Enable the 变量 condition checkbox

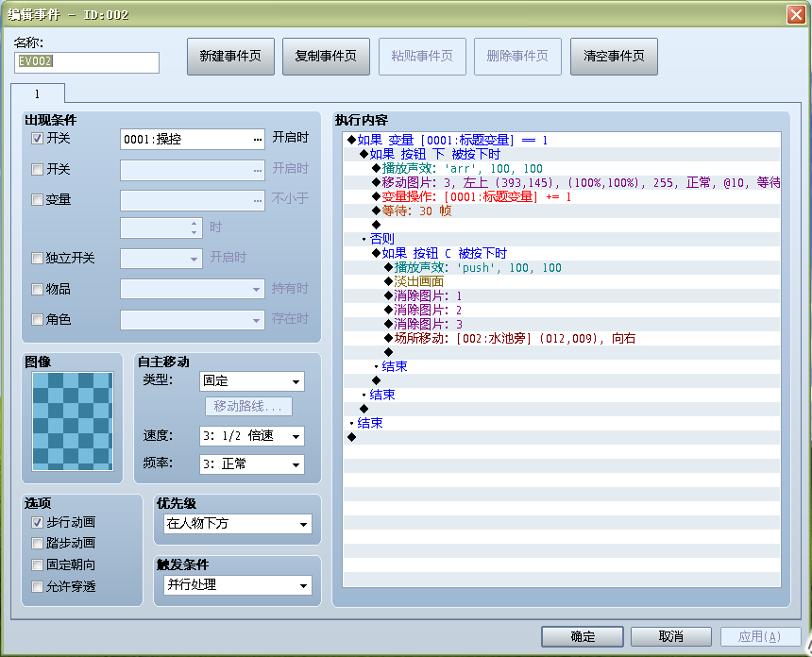coord(37,199)
